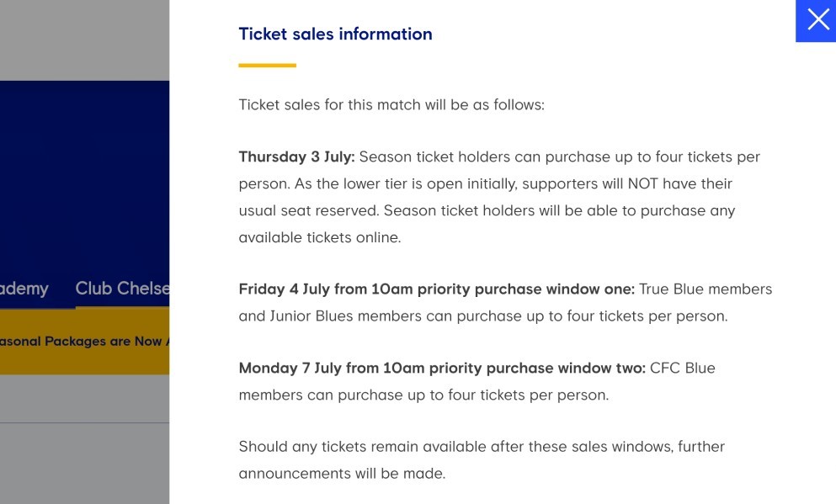Click the grey dimmed overlay above the navy header
836x504 pixels.
85,40
